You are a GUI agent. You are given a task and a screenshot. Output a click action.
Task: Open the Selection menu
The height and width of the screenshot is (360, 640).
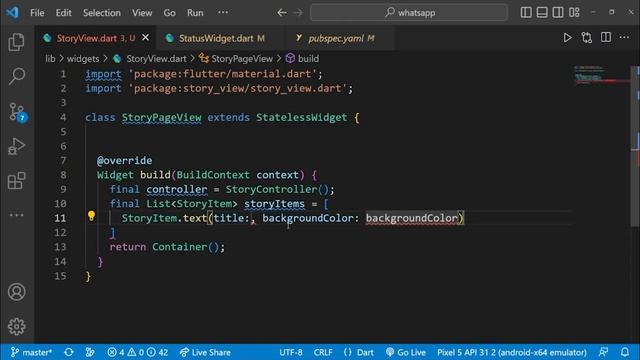pyautogui.click(x=102, y=13)
